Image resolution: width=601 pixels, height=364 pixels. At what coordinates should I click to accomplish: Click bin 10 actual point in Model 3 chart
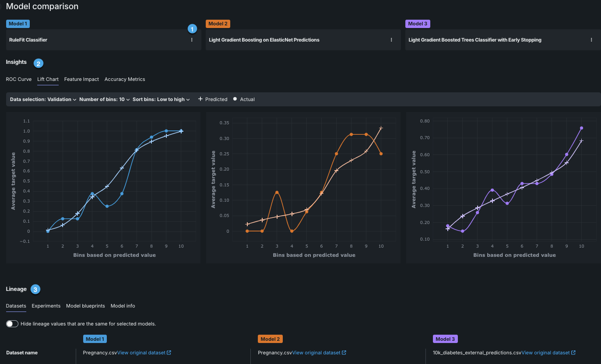(581, 128)
